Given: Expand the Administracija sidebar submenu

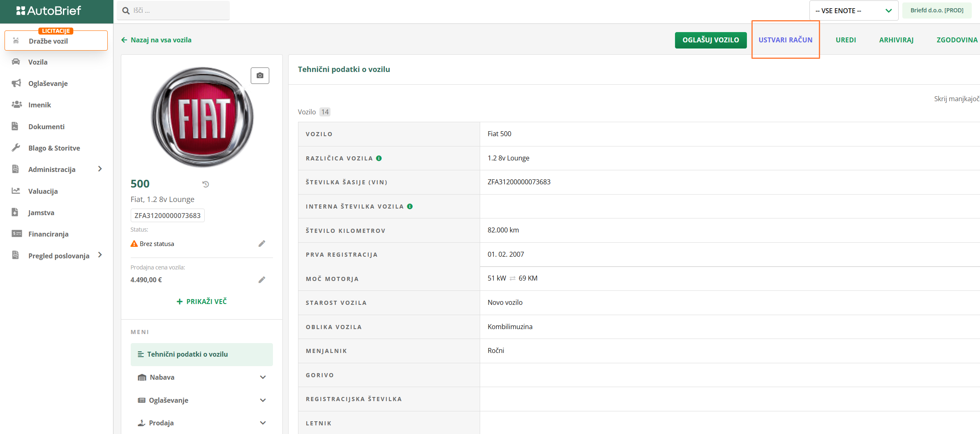Looking at the screenshot, I should tap(100, 169).
